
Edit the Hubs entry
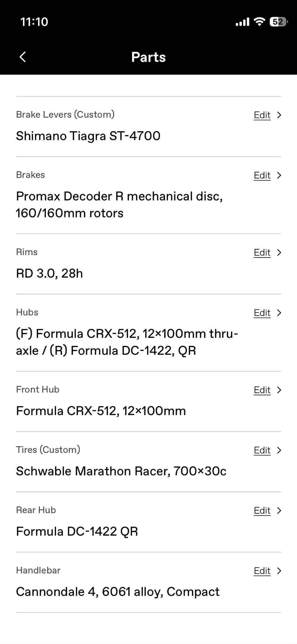pos(262,313)
